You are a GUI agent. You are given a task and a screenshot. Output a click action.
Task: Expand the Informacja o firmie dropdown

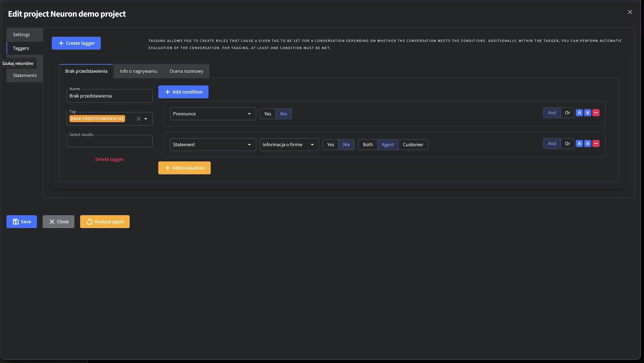pyautogui.click(x=289, y=145)
